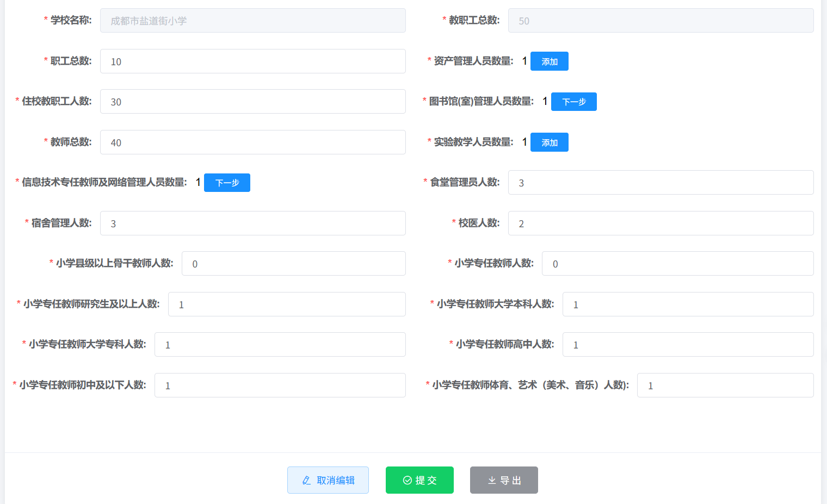Click the 小学县级以上骨干教师人数 field

coord(293,264)
